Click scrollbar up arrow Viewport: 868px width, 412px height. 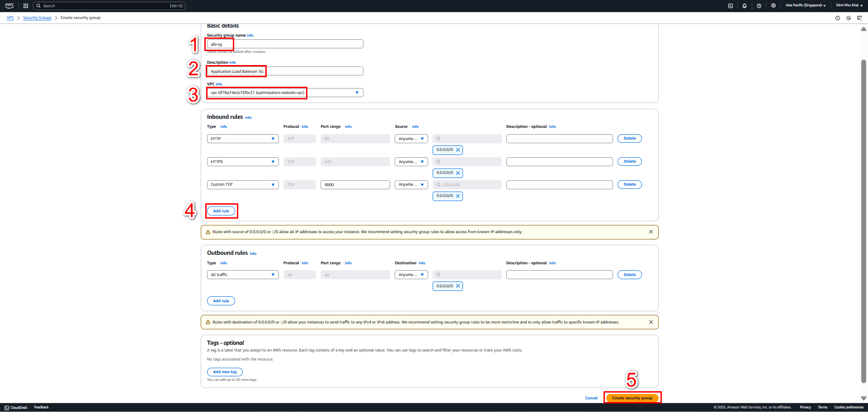[x=863, y=29]
